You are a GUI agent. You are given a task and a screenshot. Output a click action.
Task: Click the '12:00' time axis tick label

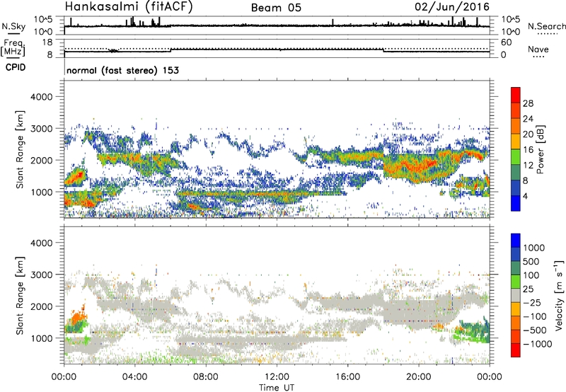pos(277,377)
